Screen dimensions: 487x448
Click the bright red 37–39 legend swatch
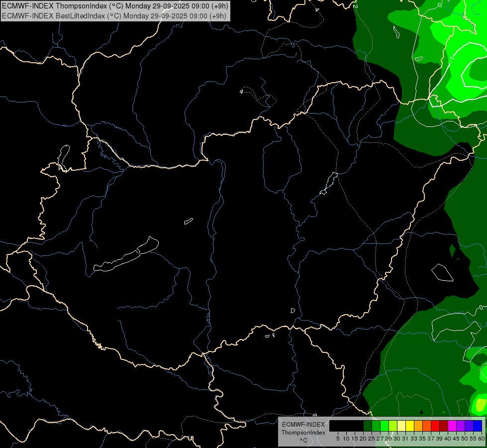coord(435,426)
